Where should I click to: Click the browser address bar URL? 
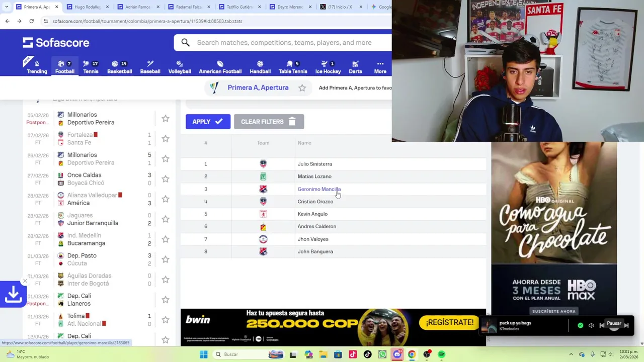147,21
